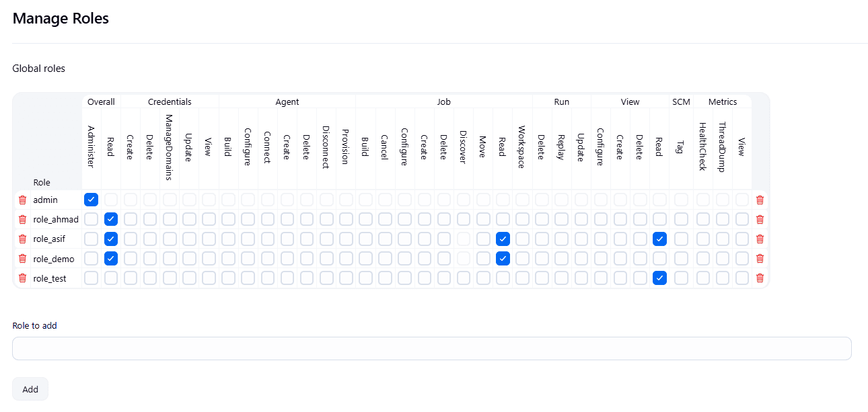868x412 pixels.
Task: Click right-side trash icon in role_asif row
Action: (760, 239)
